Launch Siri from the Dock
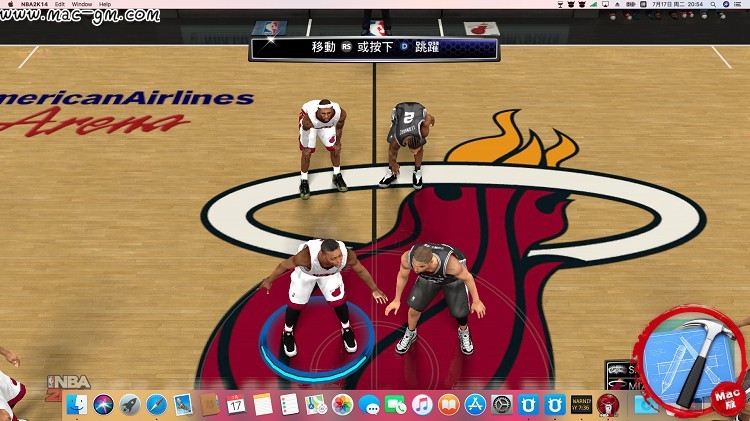 [103, 405]
